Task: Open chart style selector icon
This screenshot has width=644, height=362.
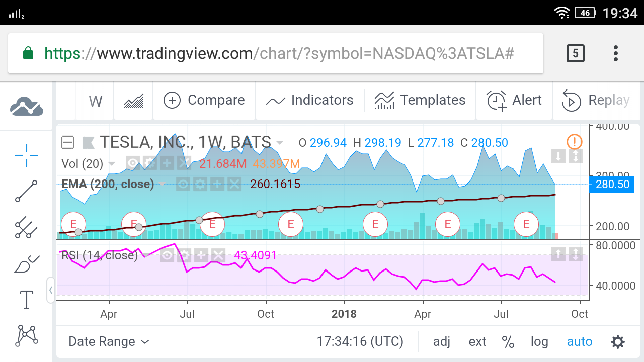Action: pos(133,101)
